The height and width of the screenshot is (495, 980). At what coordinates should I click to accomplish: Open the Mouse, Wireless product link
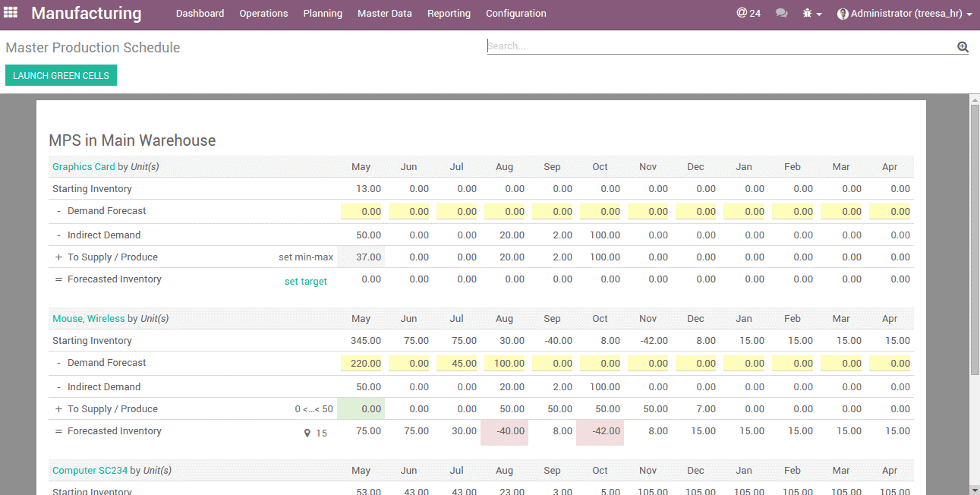(88, 318)
